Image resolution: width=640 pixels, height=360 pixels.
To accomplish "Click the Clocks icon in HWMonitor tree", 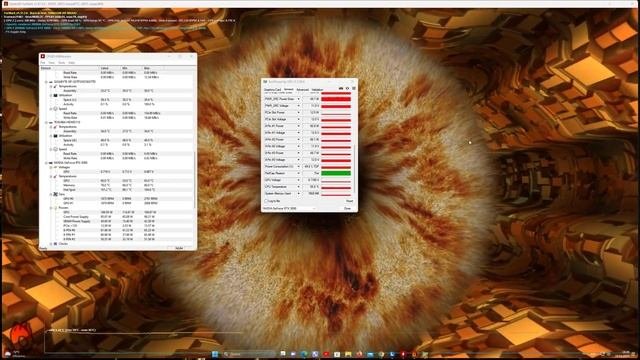I will point(56,244).
